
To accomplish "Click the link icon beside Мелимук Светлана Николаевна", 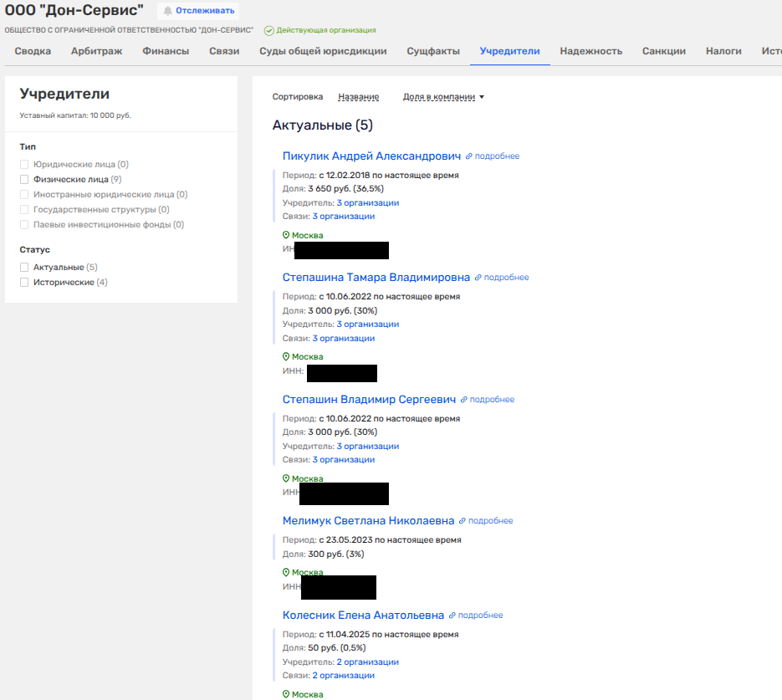I will click(x=463, y=521).
